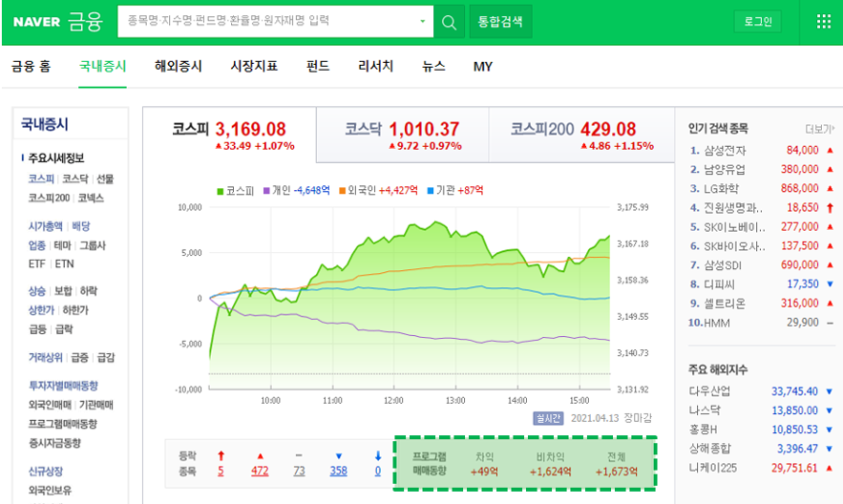Click the 더보기 link for popular stocks
Viewport: 843px width, 504px height.
point(819,129)
